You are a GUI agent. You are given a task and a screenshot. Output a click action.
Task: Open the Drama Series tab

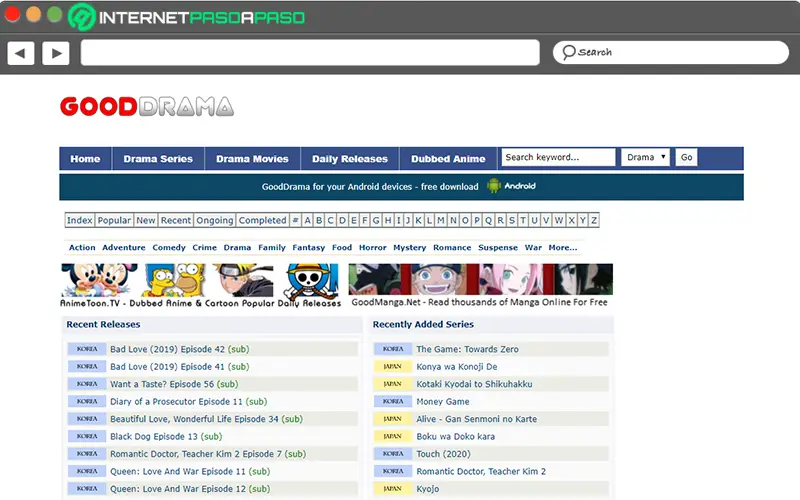pyautogui.click(x=158, y=159)
